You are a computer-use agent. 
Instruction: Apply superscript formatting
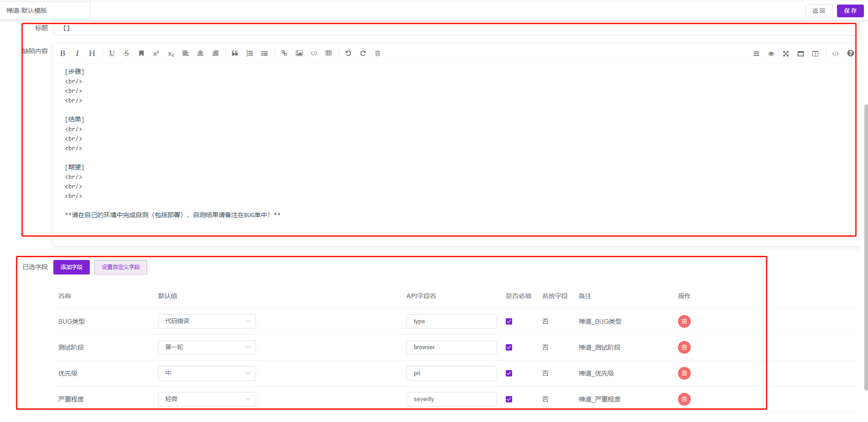click(156, 53)
